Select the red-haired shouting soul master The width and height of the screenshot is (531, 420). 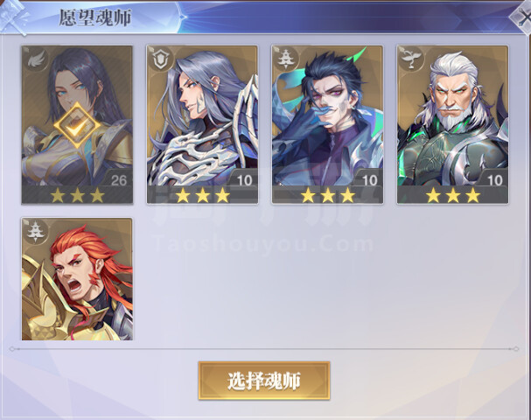click(77, 279)
